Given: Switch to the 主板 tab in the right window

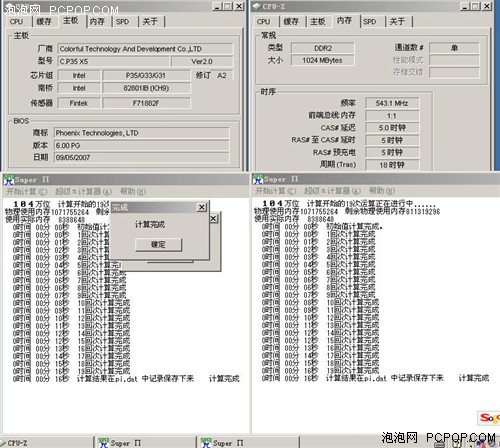Looking at the screenshot, I should 317,22.
